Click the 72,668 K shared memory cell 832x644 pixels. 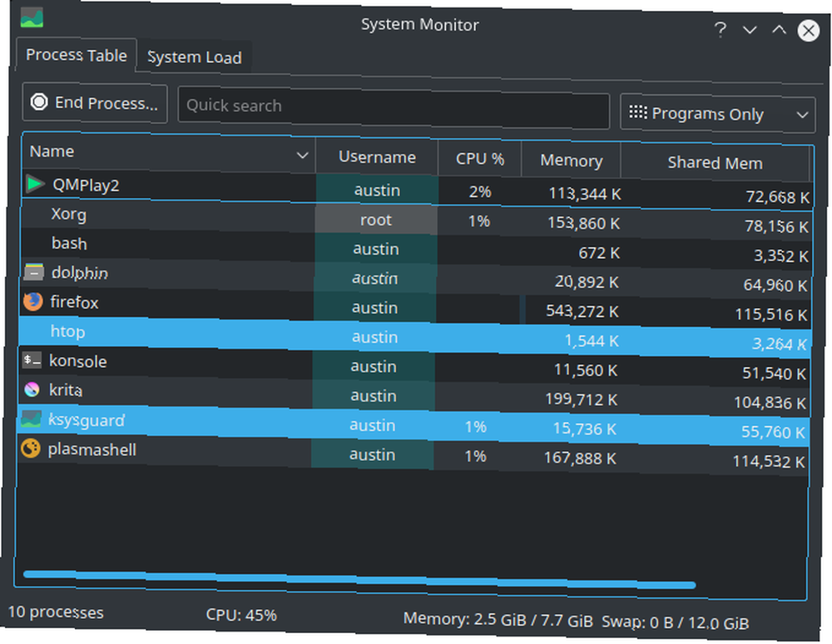(778, 197)
